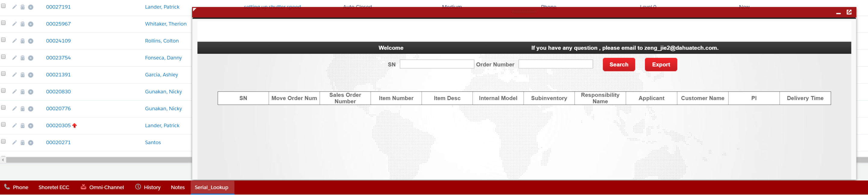Screen dimensions: 868x195
Task: Click the Export button
Action: point(661,65)
